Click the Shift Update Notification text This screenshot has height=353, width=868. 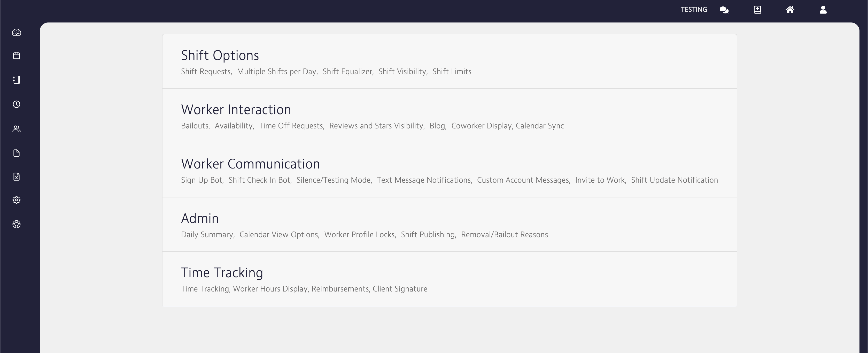[x=674, y=180]
